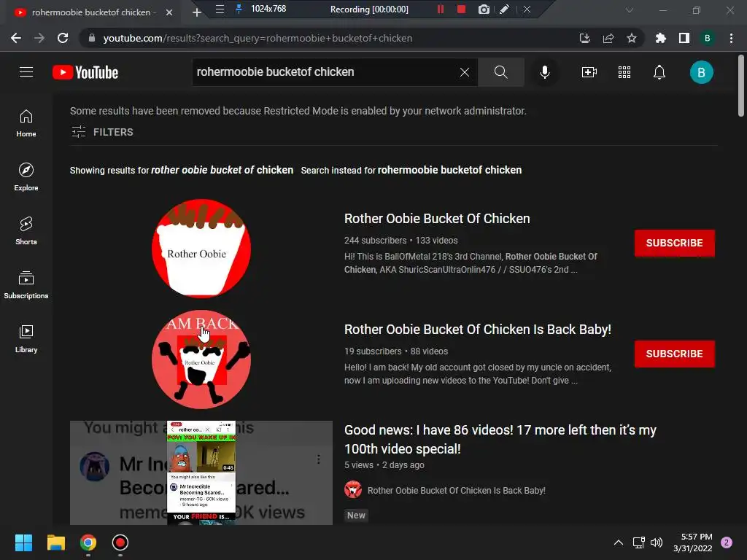Subscribe to Rother Oobie Bucket Of Chicken
This screenshot has height=560, width=747.
(x=674, y=243)
